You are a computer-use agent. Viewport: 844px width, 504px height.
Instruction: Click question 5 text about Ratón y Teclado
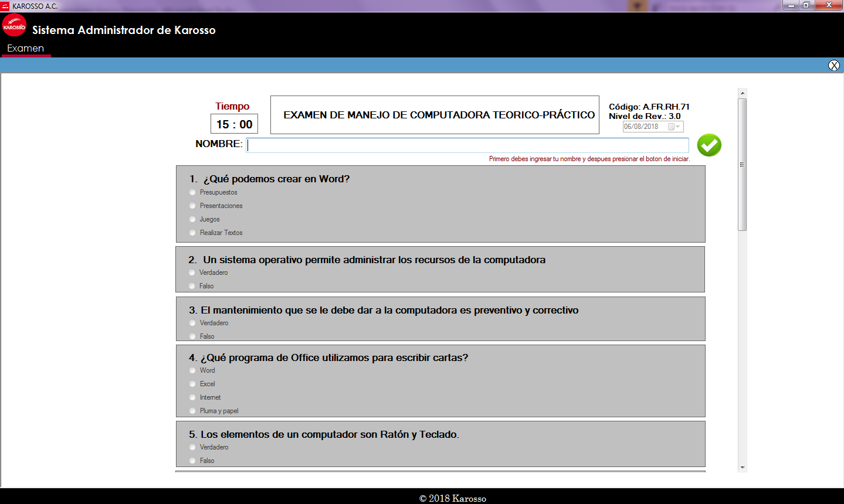click(x=324, y=434)
